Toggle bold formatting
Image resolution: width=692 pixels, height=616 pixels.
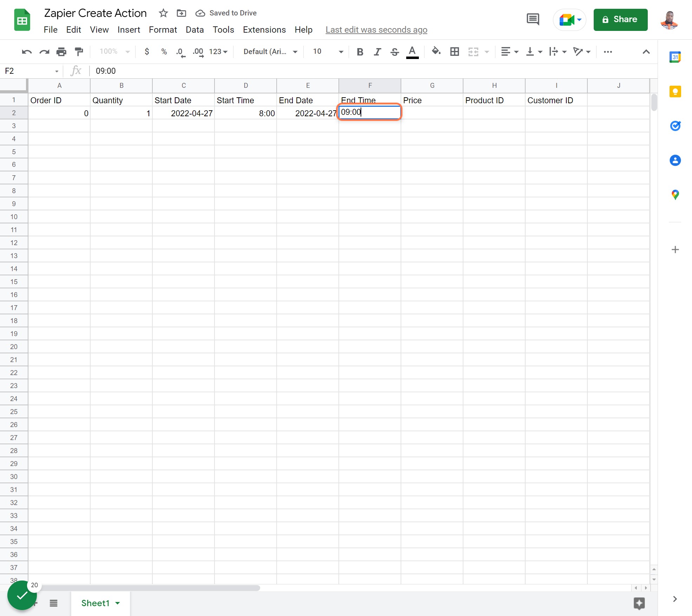360,52
